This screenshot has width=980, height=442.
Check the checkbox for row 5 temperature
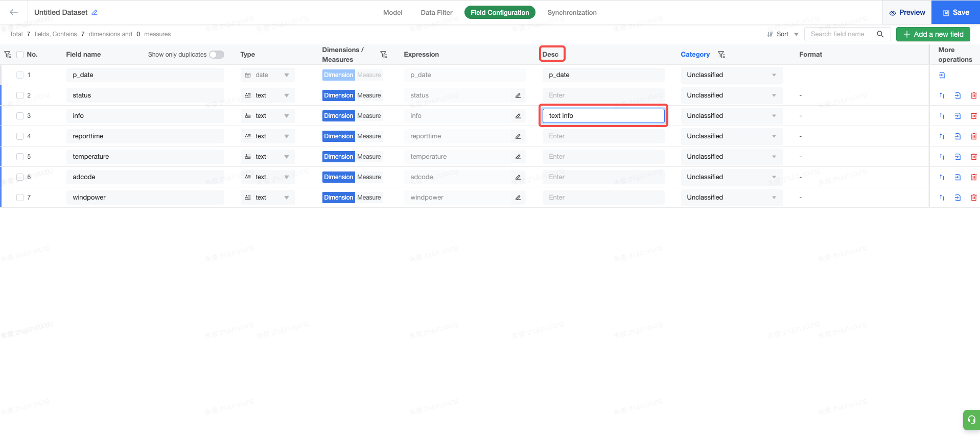pos(20,157)
